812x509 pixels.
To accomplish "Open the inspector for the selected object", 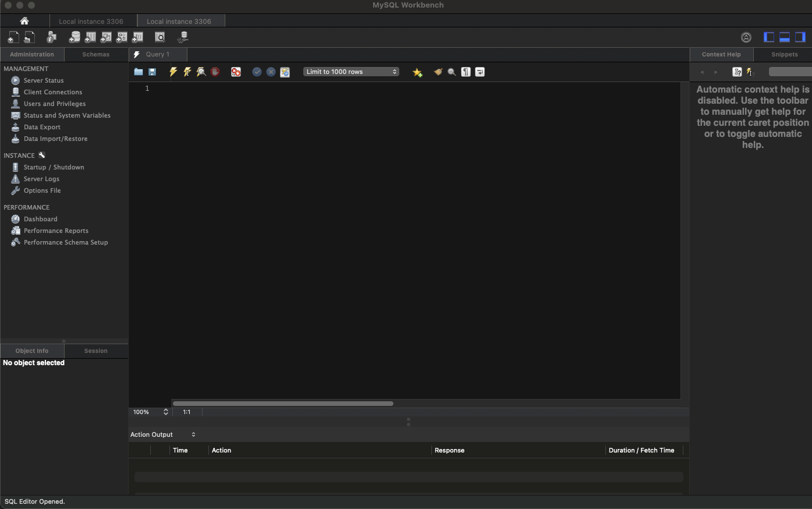I will [51, 37].
